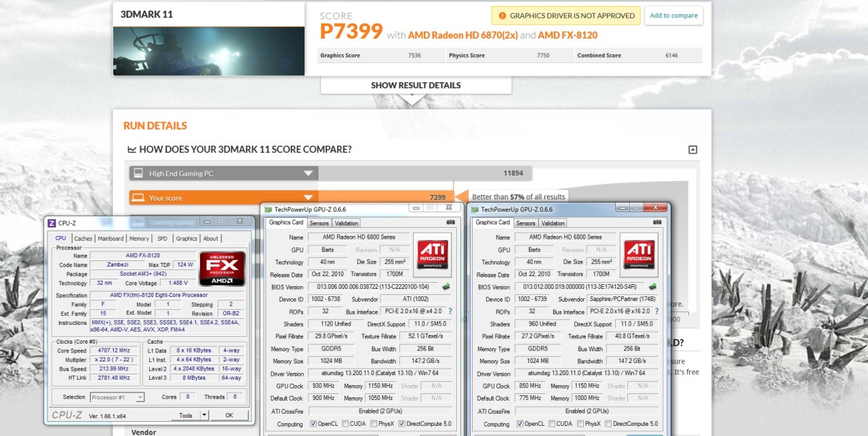Click the P7399 score text
Screen dimensions: 868x436
click(x=351, y=31)
